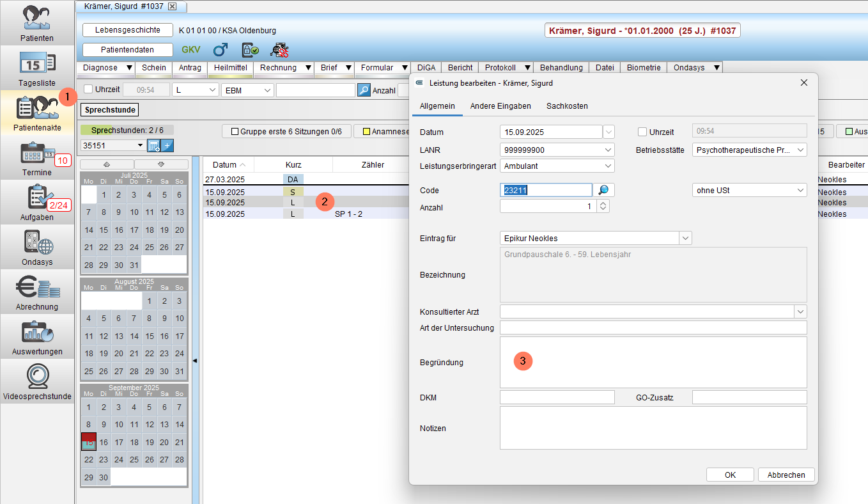
Task: Confirm the dialog with OK
Action: point(731,475)
